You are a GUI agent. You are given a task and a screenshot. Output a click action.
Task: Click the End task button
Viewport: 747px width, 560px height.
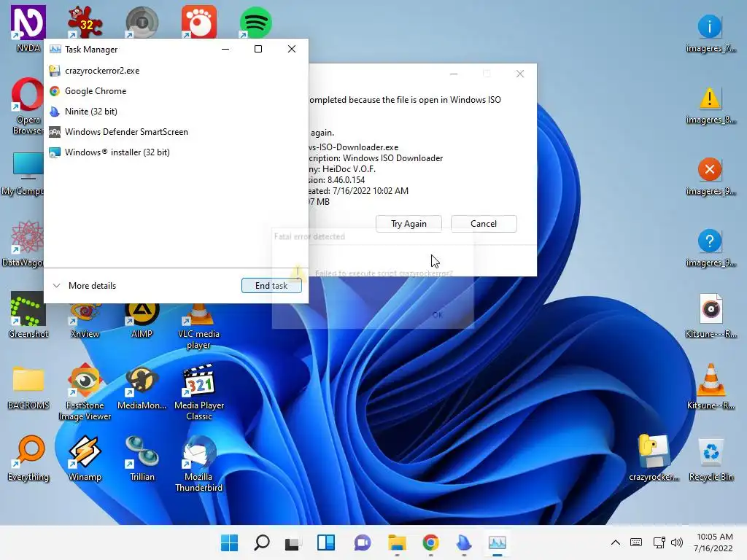coord(271,286)
